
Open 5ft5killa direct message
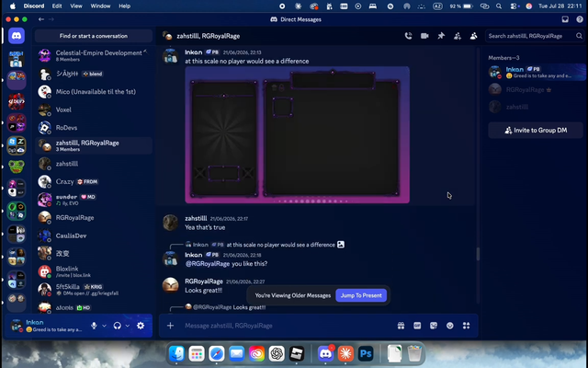(x=94, y=290)
